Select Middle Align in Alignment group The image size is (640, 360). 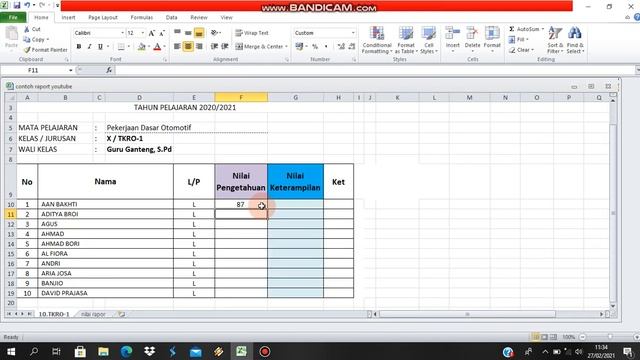pos(188,33)
